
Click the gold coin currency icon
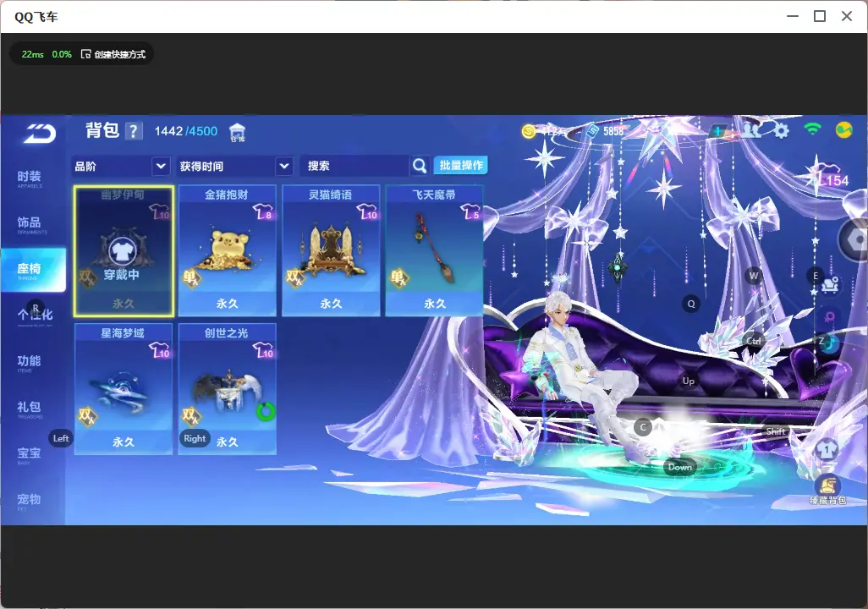tap(530, 131)
